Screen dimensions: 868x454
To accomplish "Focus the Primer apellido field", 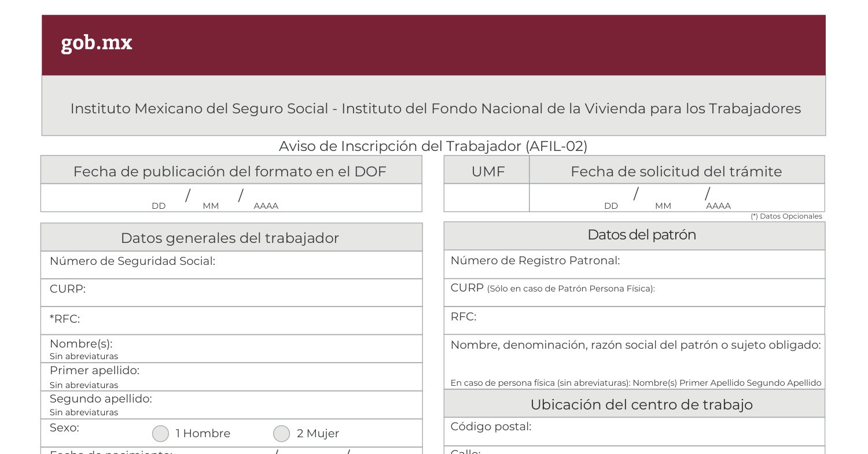I will coord(278,377).
